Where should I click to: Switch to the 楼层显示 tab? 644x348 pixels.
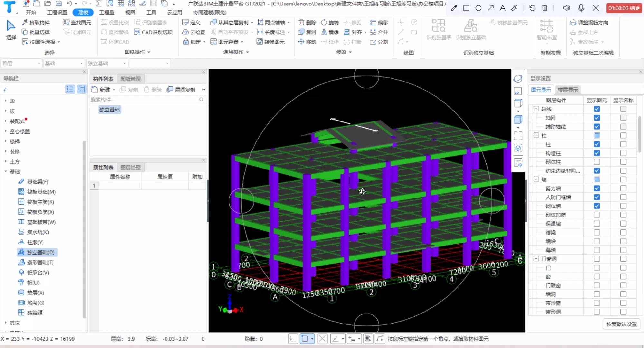(567, 90)
